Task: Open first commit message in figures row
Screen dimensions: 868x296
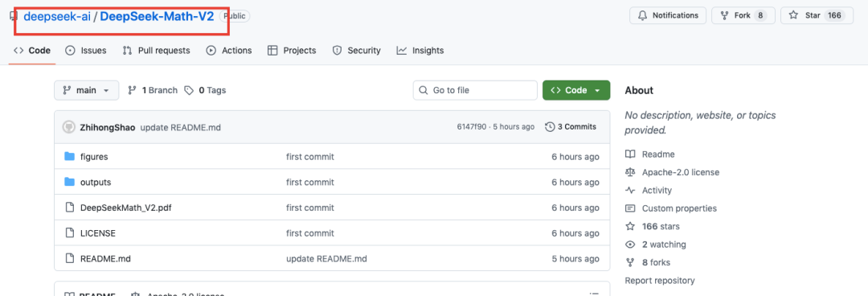Action: (310, 157)
